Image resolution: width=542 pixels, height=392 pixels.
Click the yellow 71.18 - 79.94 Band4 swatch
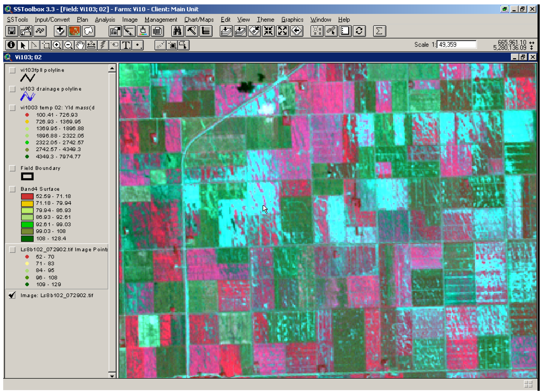[x=27, y=204]
